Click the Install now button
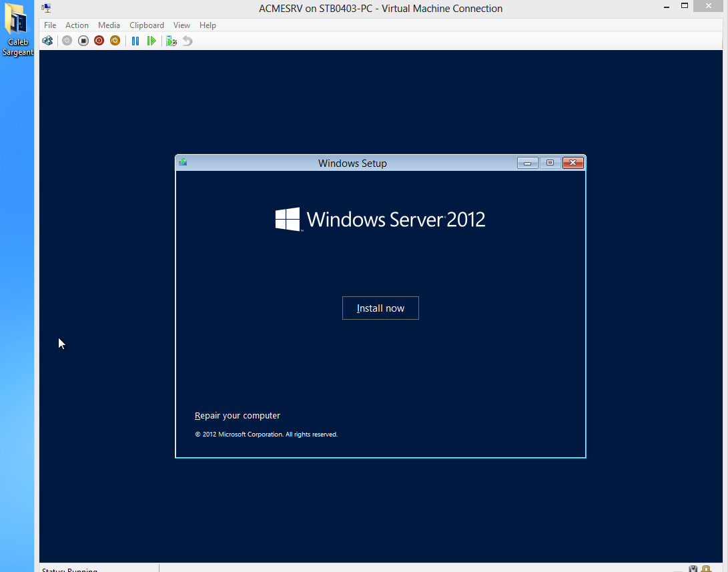 click(381, 308)
